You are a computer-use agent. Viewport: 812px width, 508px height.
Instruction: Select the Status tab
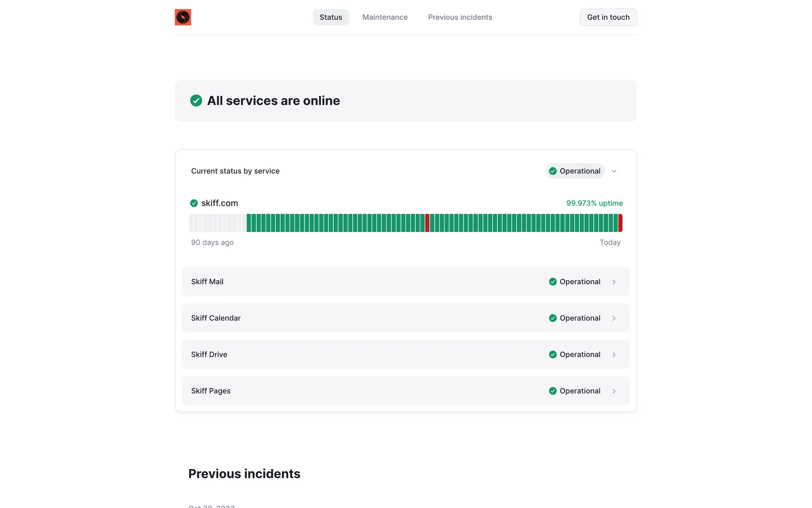[x=331, y=17]
